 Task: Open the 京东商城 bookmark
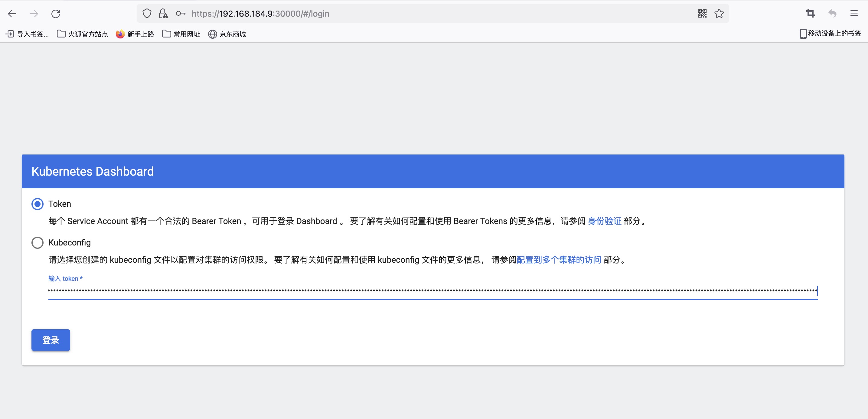227,34
